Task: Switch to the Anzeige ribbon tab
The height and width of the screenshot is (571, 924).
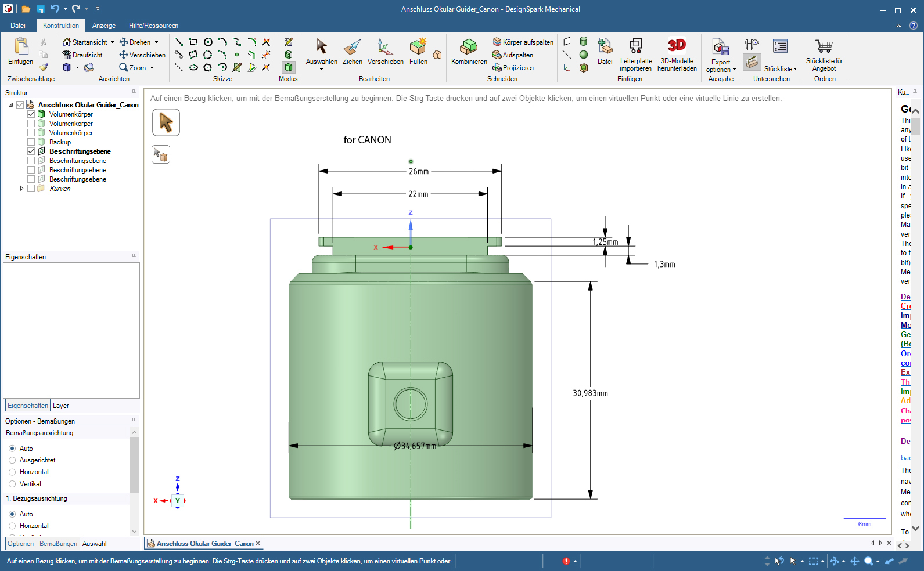Action: (x=104, y=26)
